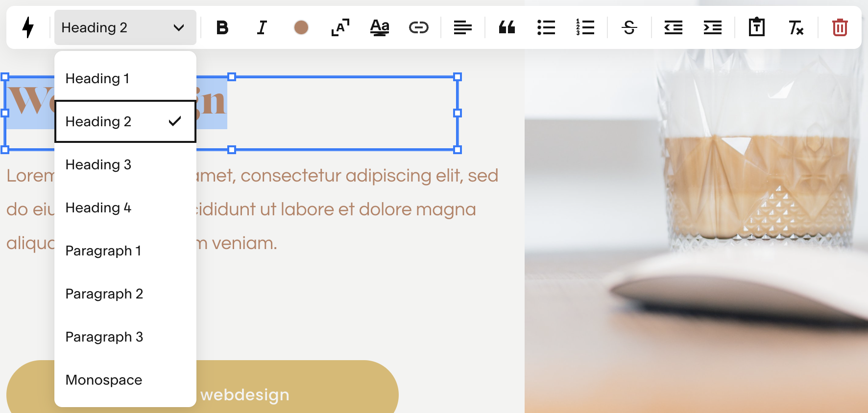Insert a bulleted list
Viewport: 868px width, 413px height.
(546, 27)
